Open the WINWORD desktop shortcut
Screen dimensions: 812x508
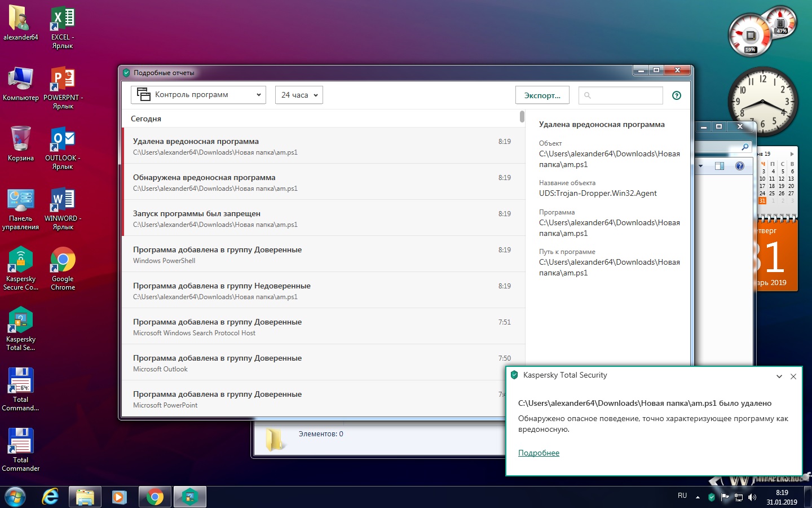click(x=63, y=207)
